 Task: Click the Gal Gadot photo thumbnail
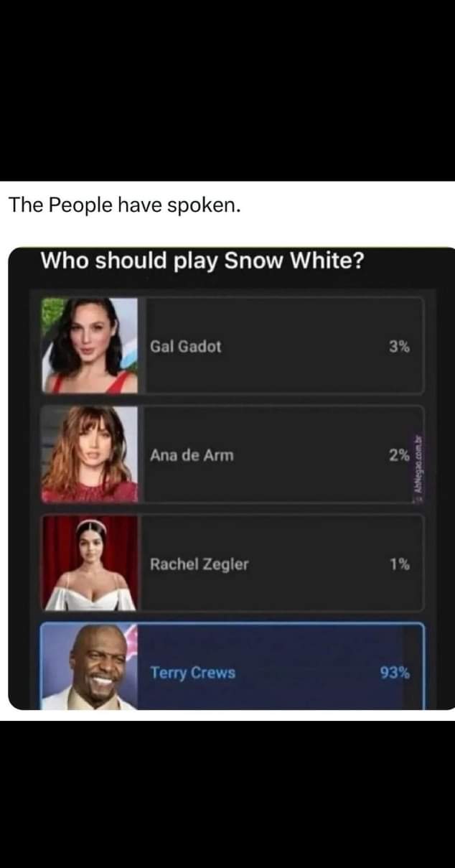click(90, 345)
